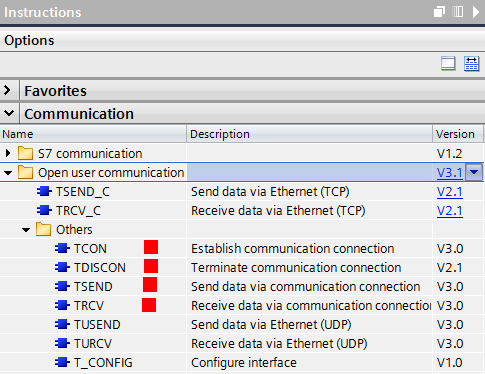
Task: Click the Options section title
Action: pos(29,40)
